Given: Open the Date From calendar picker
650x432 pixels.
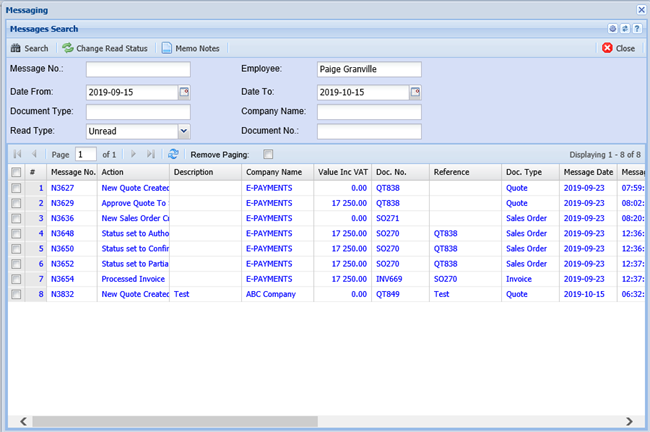Looking at the screenshot, I should 184,92.
